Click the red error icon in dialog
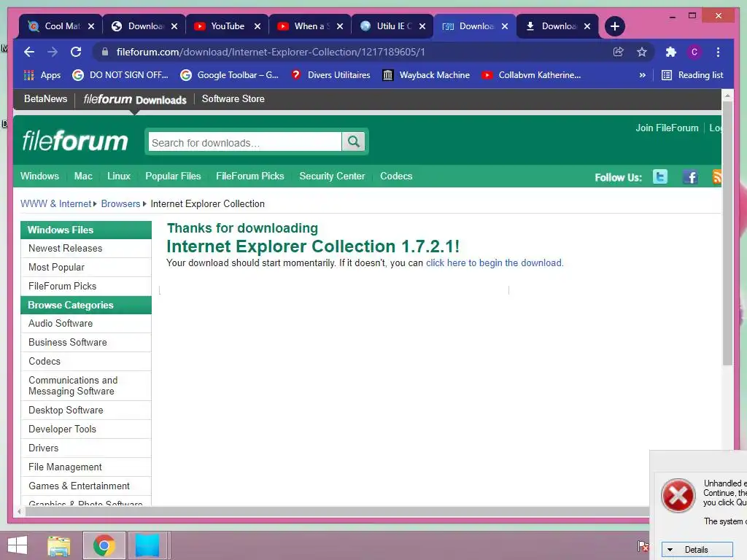This screenshot has height=560, width=747. 678,496
